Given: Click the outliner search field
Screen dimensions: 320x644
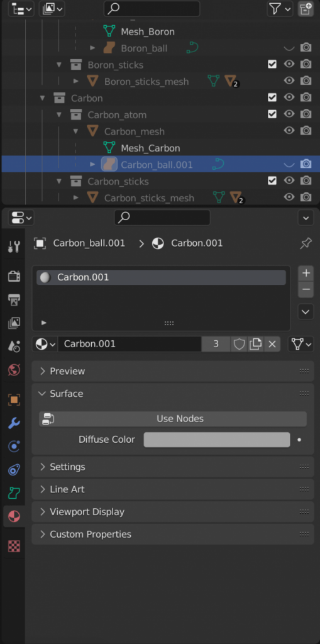Looking at the screenshot, I should coord(152,9).
